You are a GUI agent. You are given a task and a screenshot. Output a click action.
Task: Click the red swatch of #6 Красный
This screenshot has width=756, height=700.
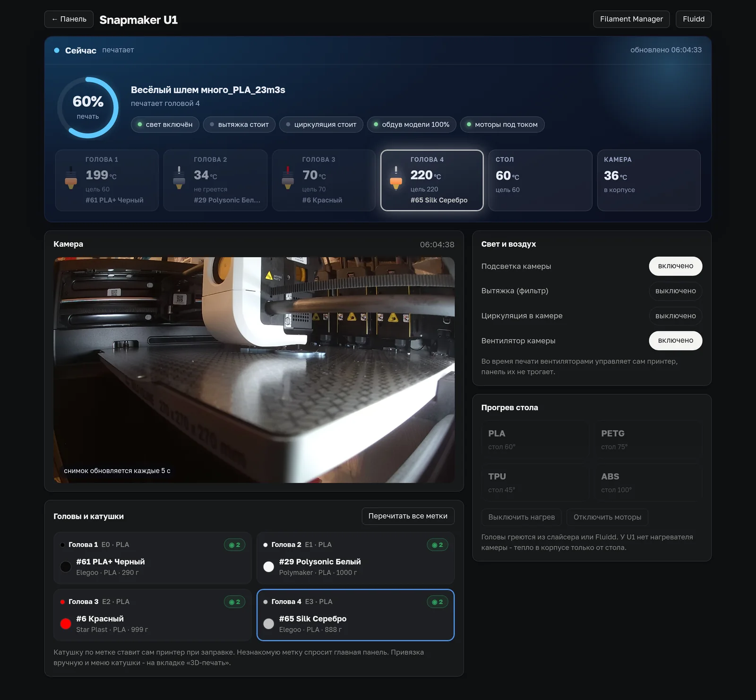tap(66, 624)
